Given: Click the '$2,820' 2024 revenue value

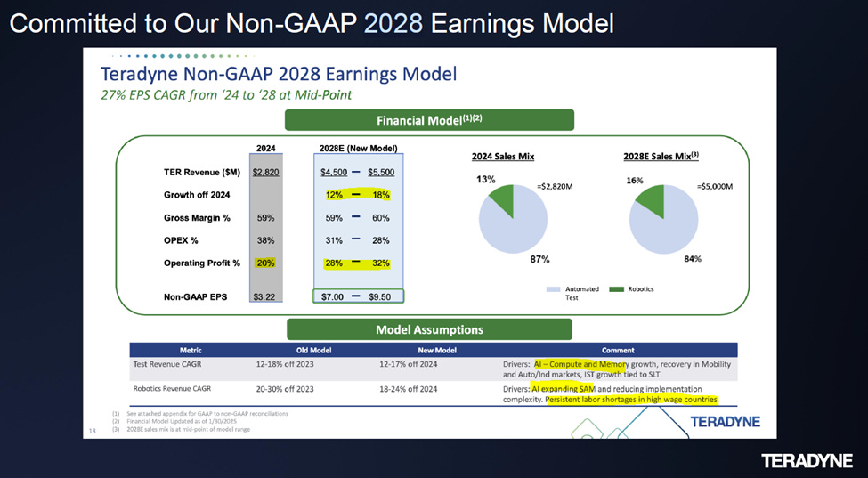Looking at the screenshot, I should (265, 172).
